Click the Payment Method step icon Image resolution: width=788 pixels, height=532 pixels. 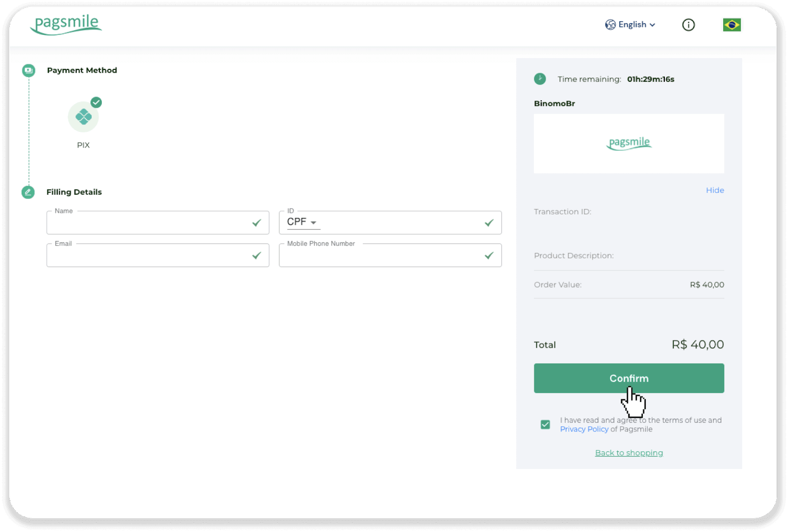[28, 70]
